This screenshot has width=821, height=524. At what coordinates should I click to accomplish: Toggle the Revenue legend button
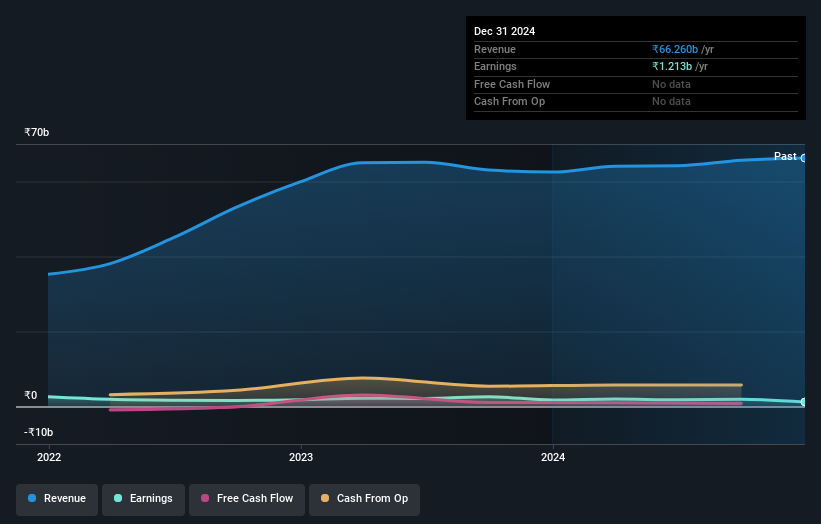(57, 499)
